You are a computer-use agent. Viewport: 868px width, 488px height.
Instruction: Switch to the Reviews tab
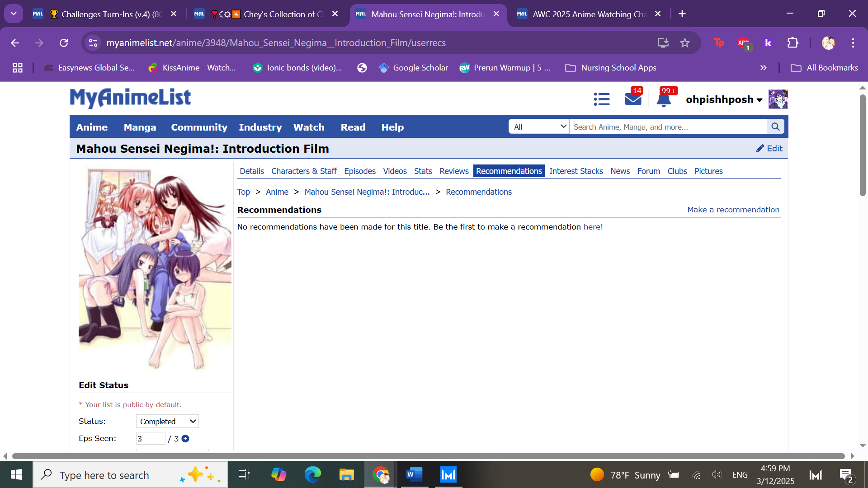click(x=454, y=171)
